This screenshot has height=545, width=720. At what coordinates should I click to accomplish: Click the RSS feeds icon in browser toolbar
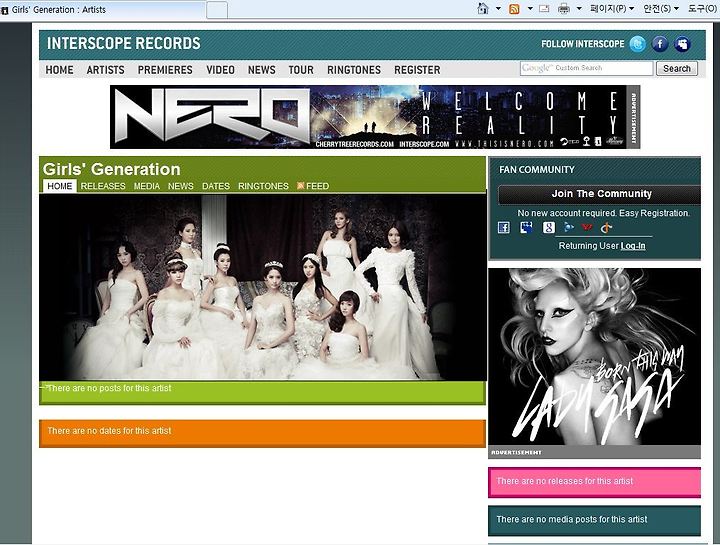514,9
